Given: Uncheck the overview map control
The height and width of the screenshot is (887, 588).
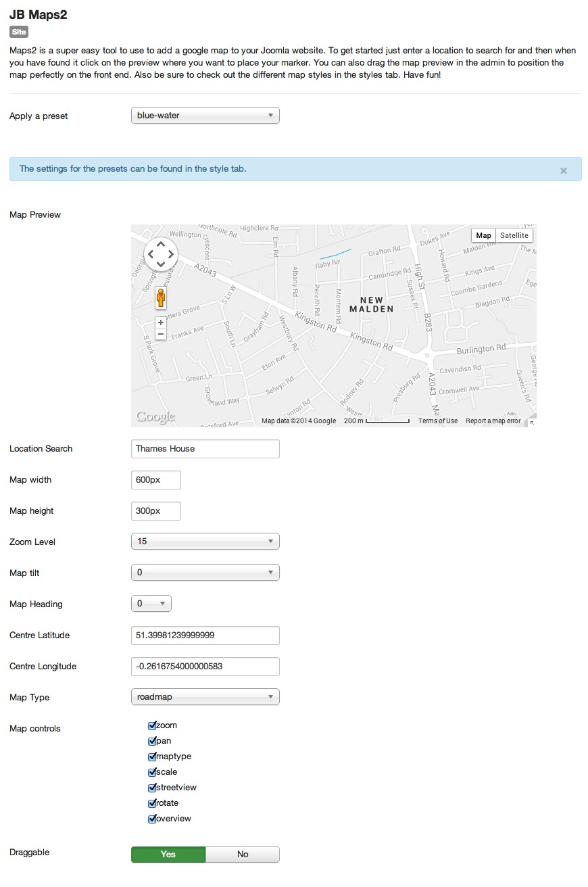Looking at the screenshot, I should 152,819.
